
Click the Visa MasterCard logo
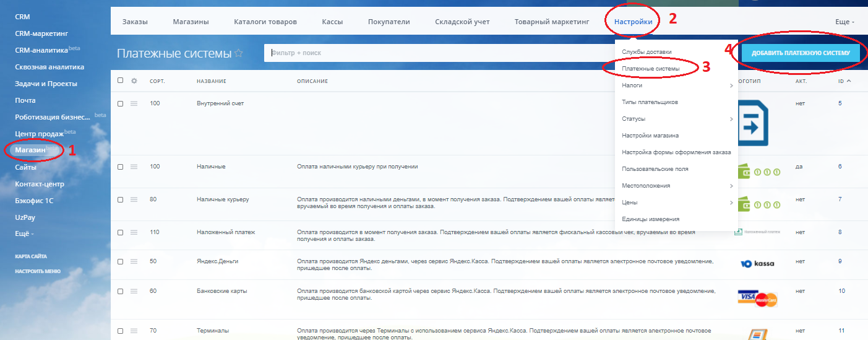757,299
